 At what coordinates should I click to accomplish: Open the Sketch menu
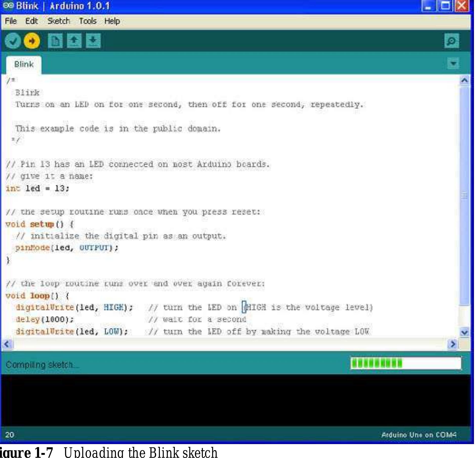click(x=59, y=21)
